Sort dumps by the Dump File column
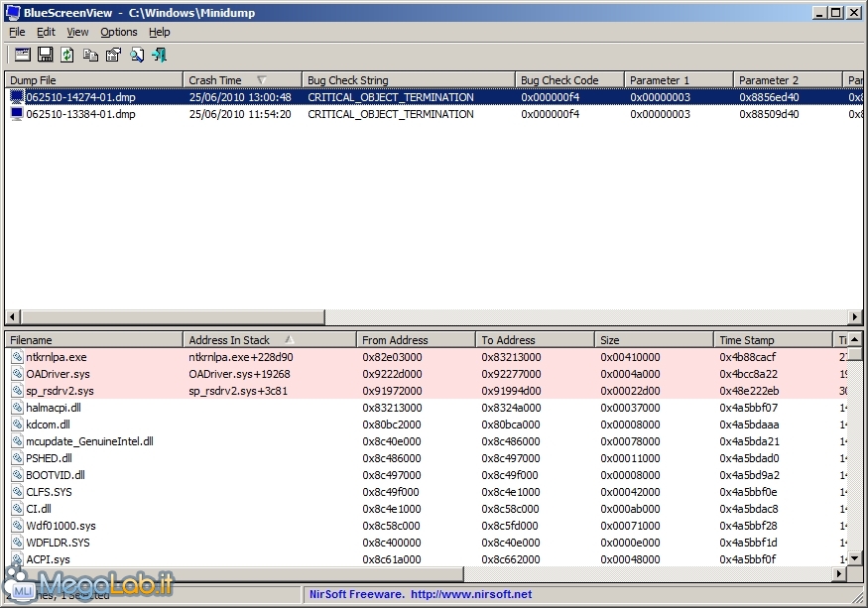 click(93, 80)
